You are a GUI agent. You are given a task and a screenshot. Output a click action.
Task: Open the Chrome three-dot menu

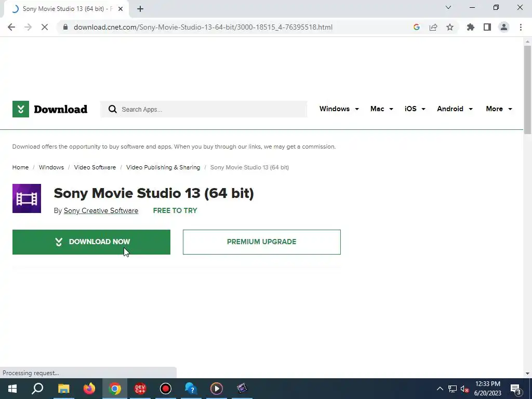(x=521, y=27)
